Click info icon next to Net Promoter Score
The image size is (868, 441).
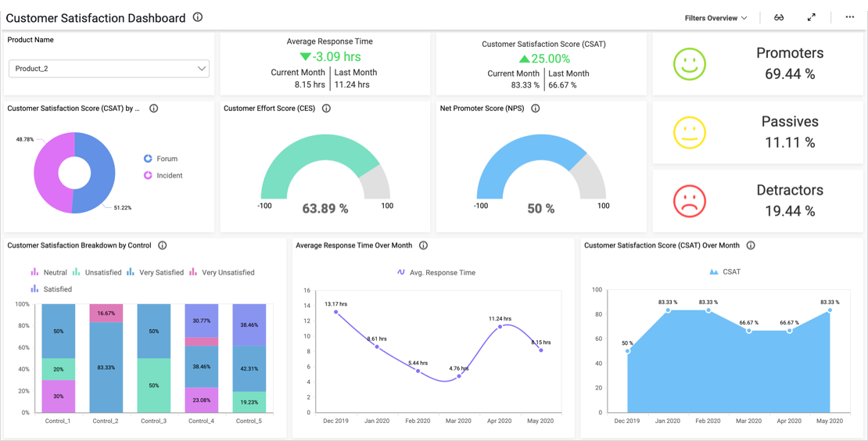pyautogui.click(x=536, y=109)
